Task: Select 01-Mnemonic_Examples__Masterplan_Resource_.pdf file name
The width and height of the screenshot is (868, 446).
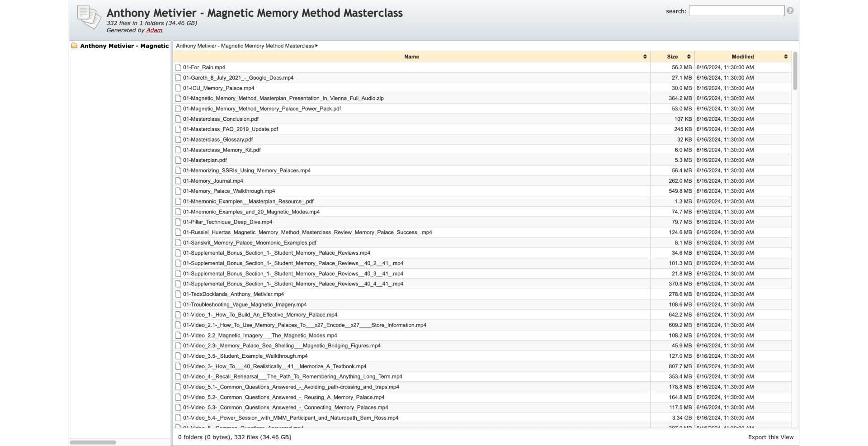Action: pyautogui.click(x=248, y=201)
